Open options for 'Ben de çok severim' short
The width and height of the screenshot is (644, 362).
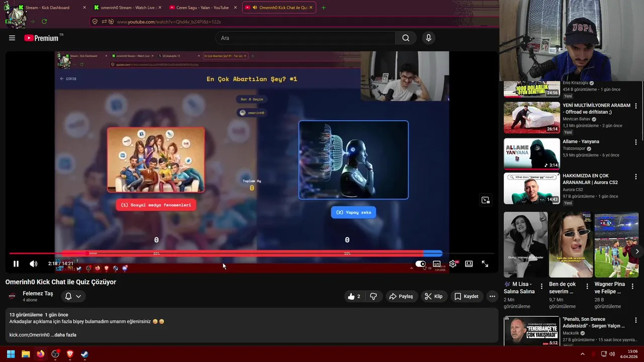587,286
